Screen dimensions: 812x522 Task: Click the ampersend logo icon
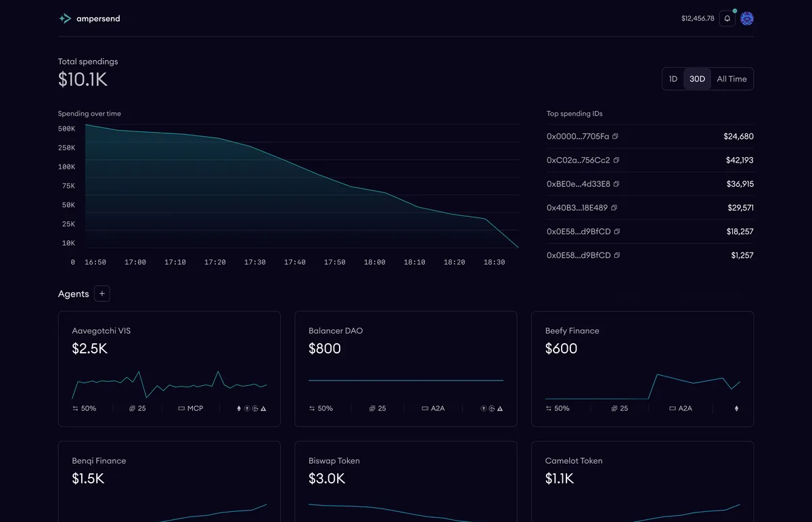click(65, 19)
